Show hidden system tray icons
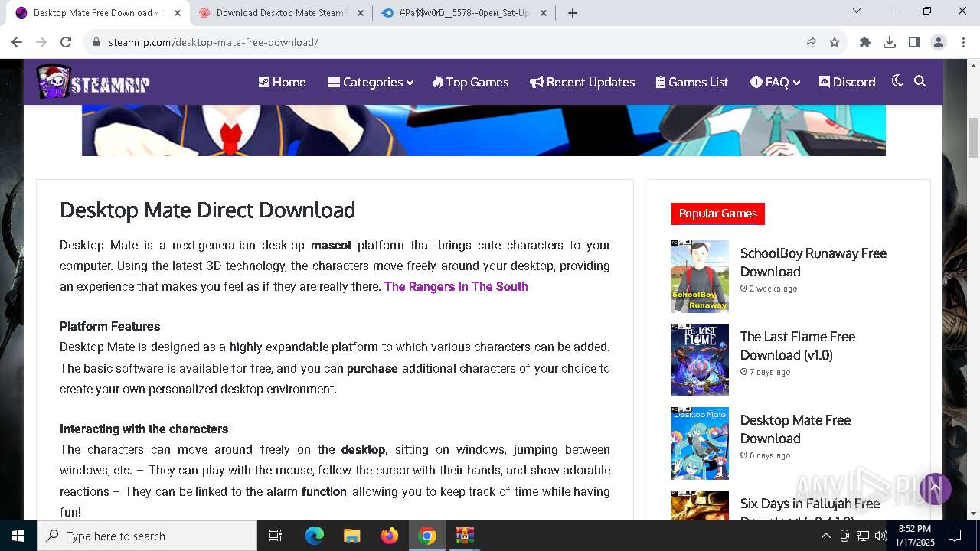The height and width of the screenshot is (551, 980). 826,536
